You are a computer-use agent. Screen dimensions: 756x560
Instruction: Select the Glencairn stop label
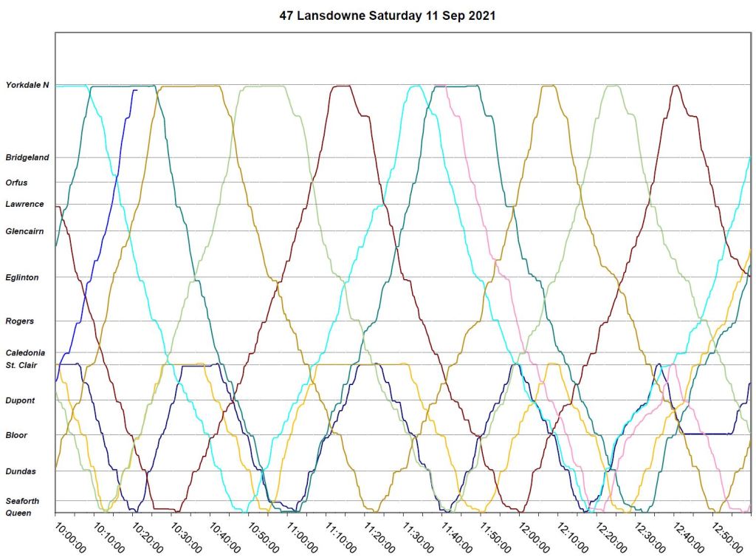25,231
